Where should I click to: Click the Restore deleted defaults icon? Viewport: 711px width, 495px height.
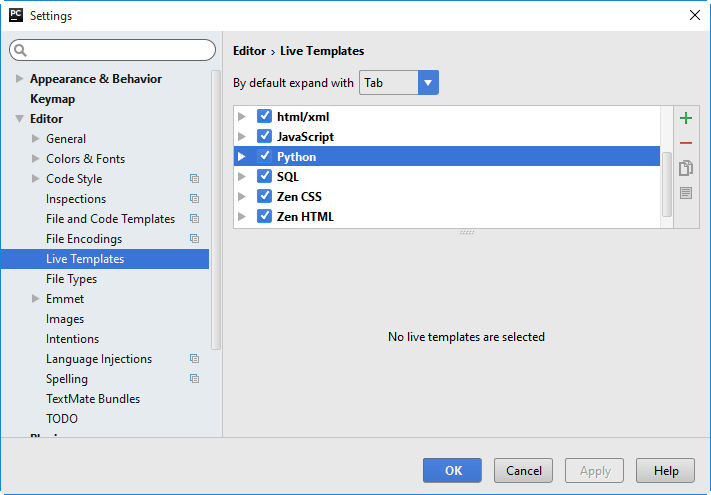coord(686,193)
